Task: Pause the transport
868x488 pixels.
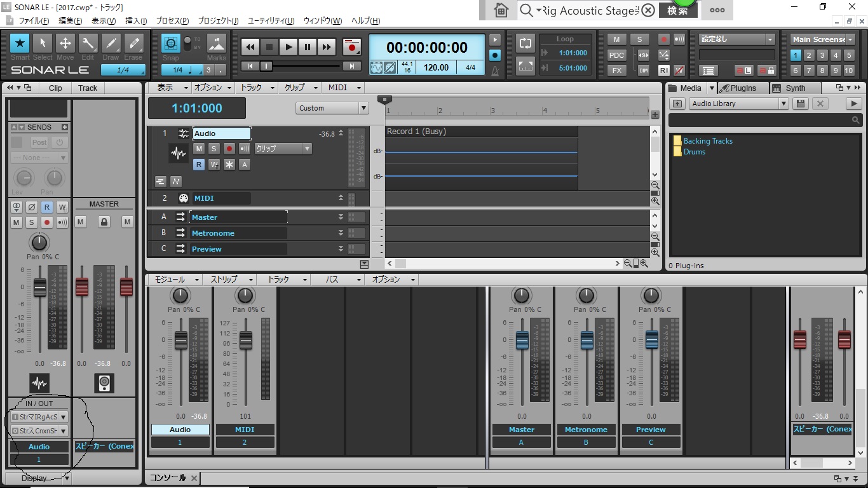Action: click(x=308, y=46)
